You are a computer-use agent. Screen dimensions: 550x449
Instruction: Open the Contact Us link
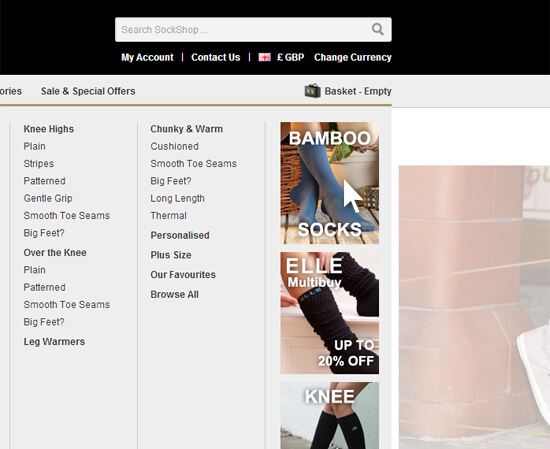(x=216, y=57)
